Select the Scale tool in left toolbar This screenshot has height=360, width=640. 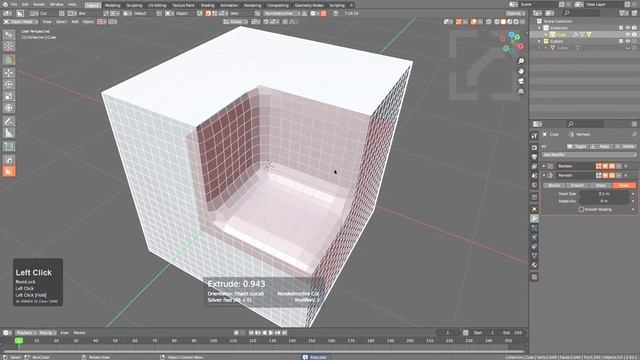9,96
